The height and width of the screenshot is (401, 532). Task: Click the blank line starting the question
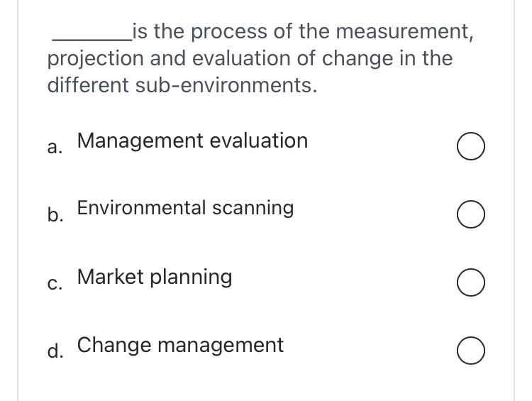[x=88, y=34]
